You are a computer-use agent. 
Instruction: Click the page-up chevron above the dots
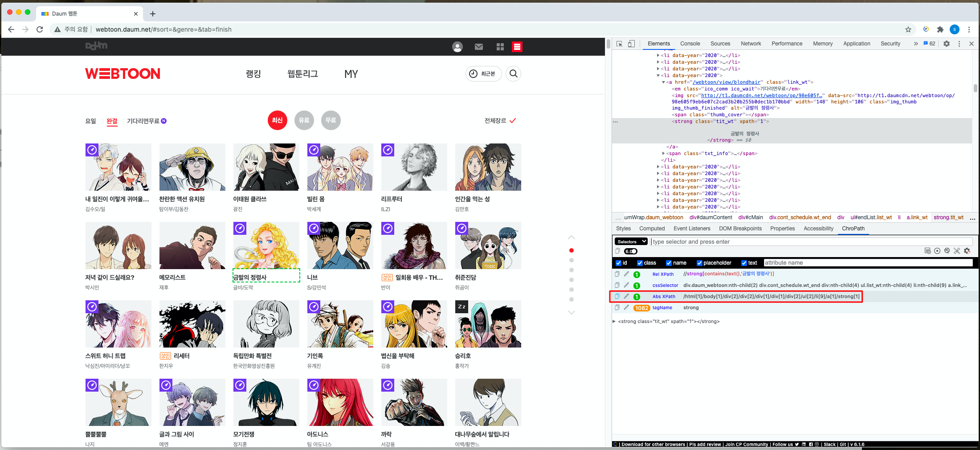coord(572,237)
